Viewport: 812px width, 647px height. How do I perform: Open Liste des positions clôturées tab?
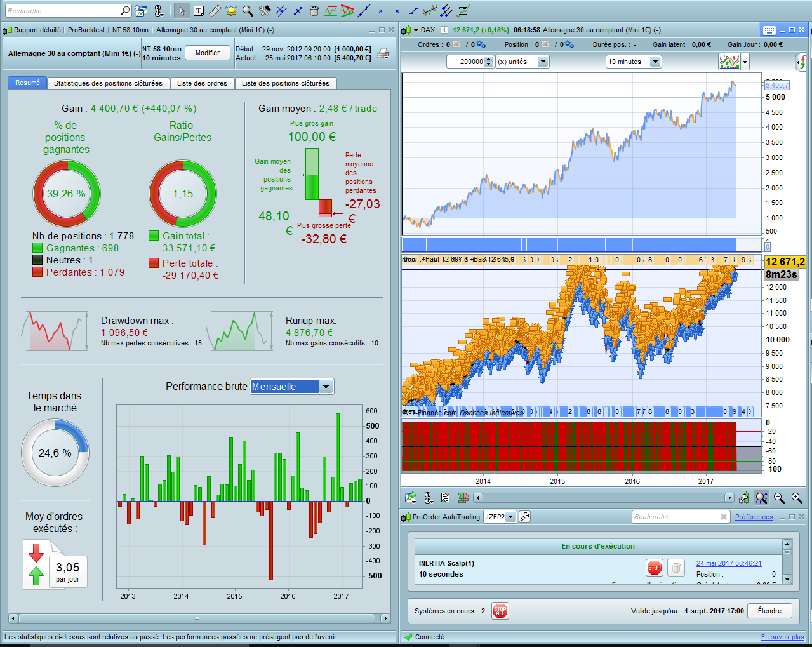pyautogui.click(x=286, y=83)
